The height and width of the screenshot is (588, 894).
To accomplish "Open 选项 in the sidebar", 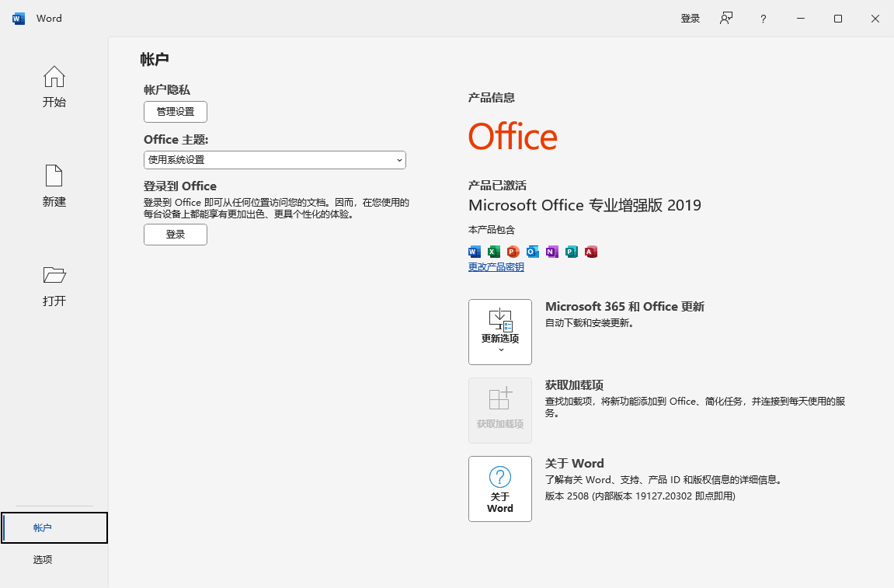I will [x=54, y=559].
